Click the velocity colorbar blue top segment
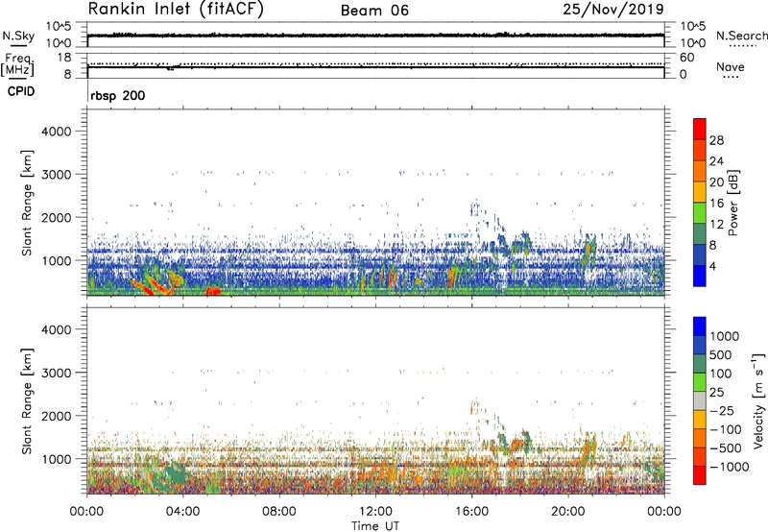The height and width of the screenshot is (532, 768). click(x=700, y=326)
